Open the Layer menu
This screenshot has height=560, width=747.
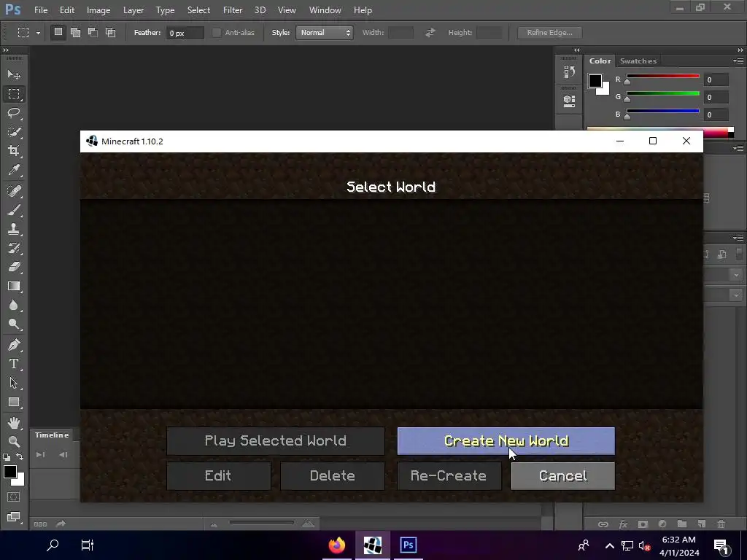[x=133, y=10]
